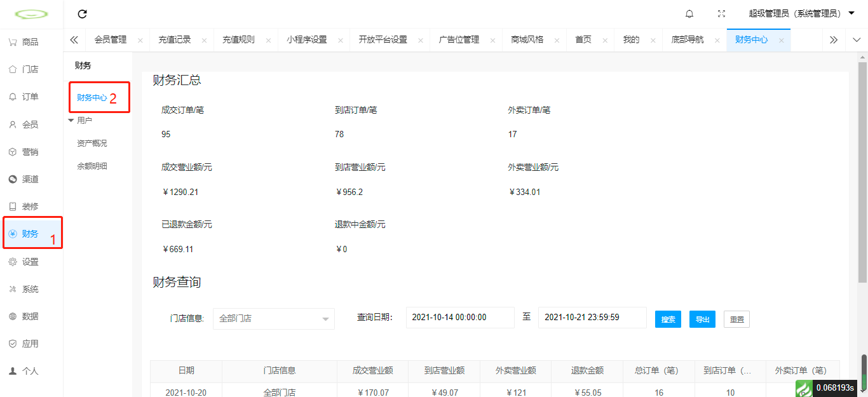Click the green debug icon by 0.068193s
Screen dimensions: 868x397
pyautogui.click(x=804, y=388)
